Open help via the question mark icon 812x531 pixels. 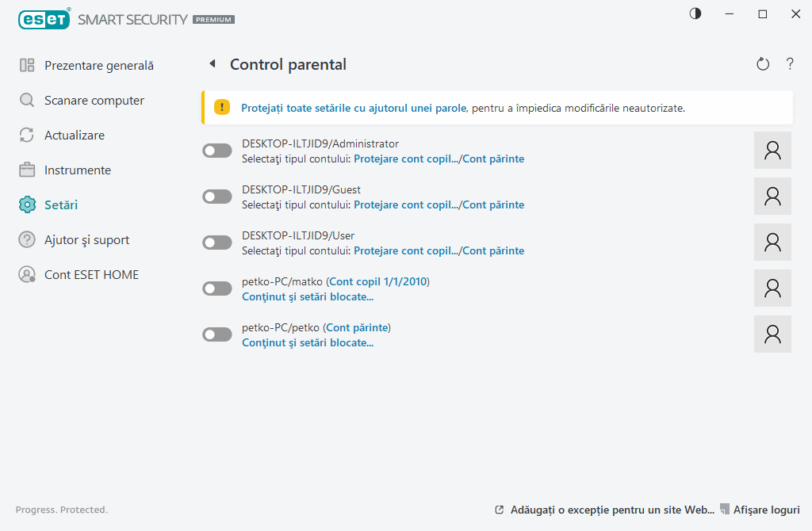(790, 64)
